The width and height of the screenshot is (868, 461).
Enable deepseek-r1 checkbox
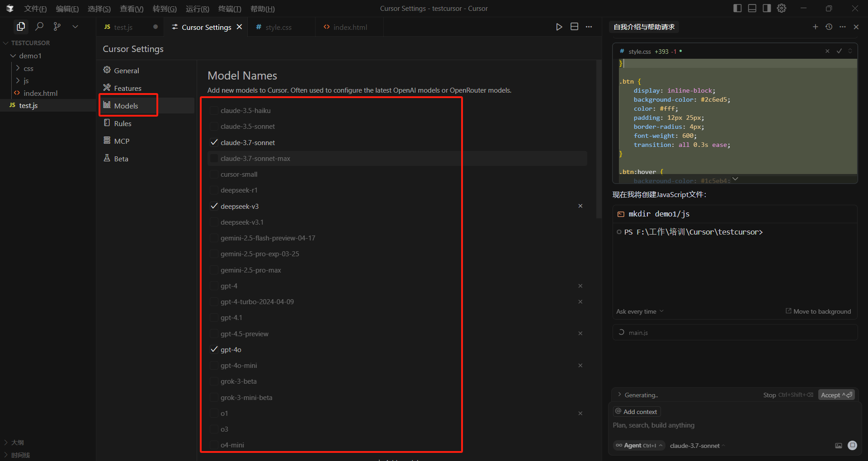coord(214,190)
